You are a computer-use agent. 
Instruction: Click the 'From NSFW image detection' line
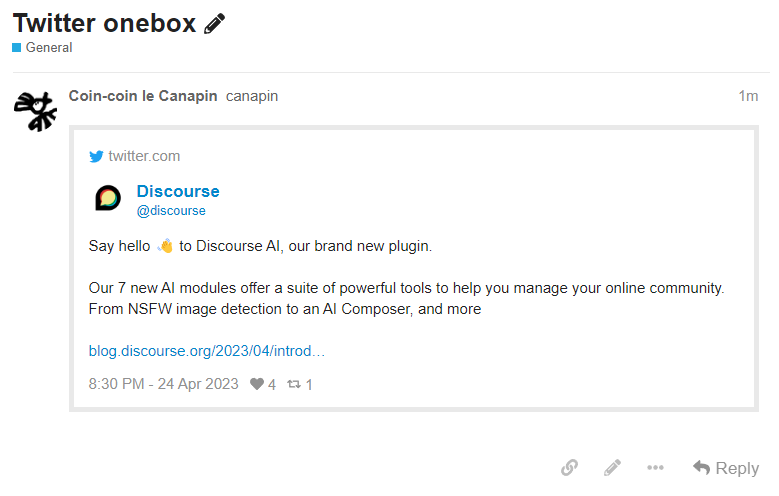[x=285, y=309]
